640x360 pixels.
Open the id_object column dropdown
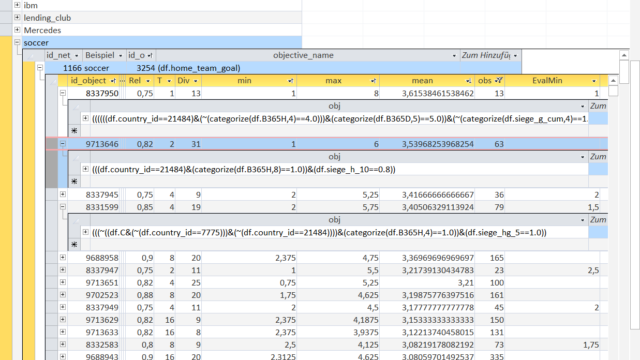pos(113,81)
